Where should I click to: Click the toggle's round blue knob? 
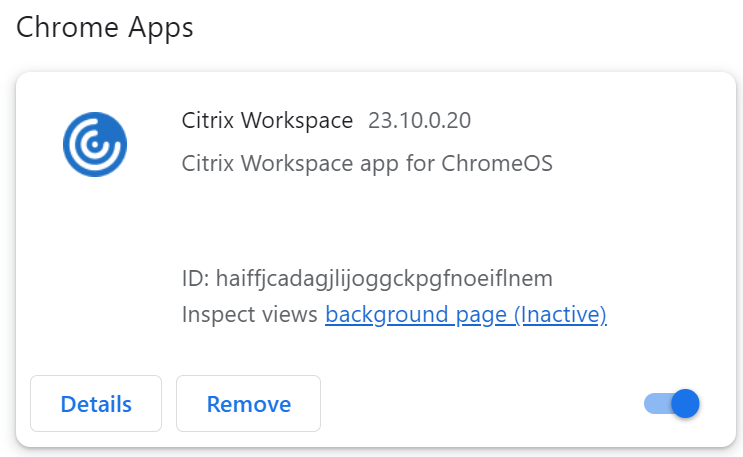685,403
